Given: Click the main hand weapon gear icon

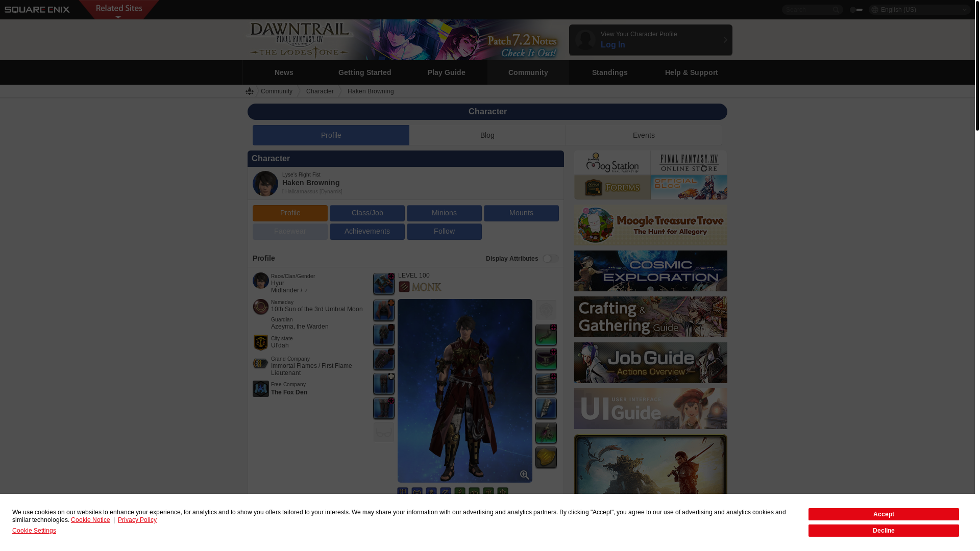Looking at the screenshot, I should tap(384, 284).
